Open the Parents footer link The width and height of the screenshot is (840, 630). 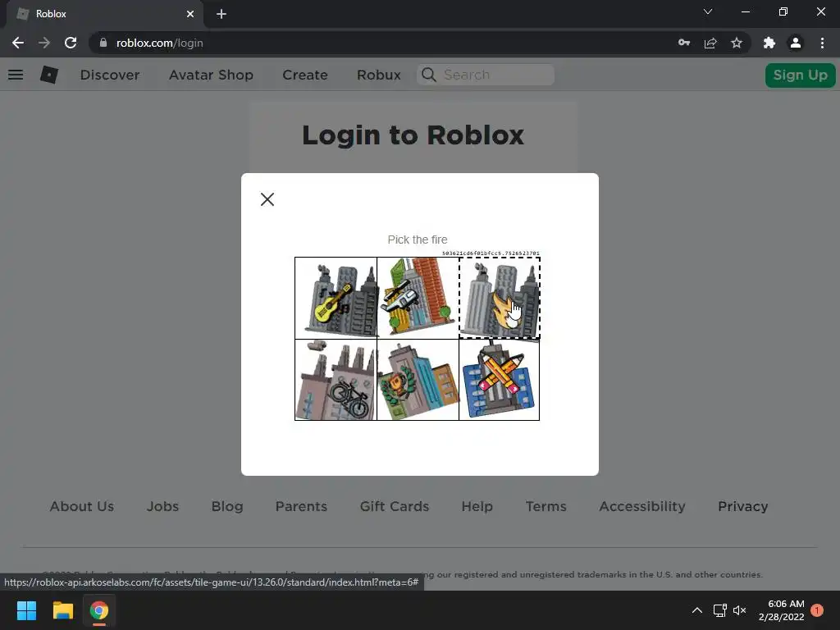(301, 506)
